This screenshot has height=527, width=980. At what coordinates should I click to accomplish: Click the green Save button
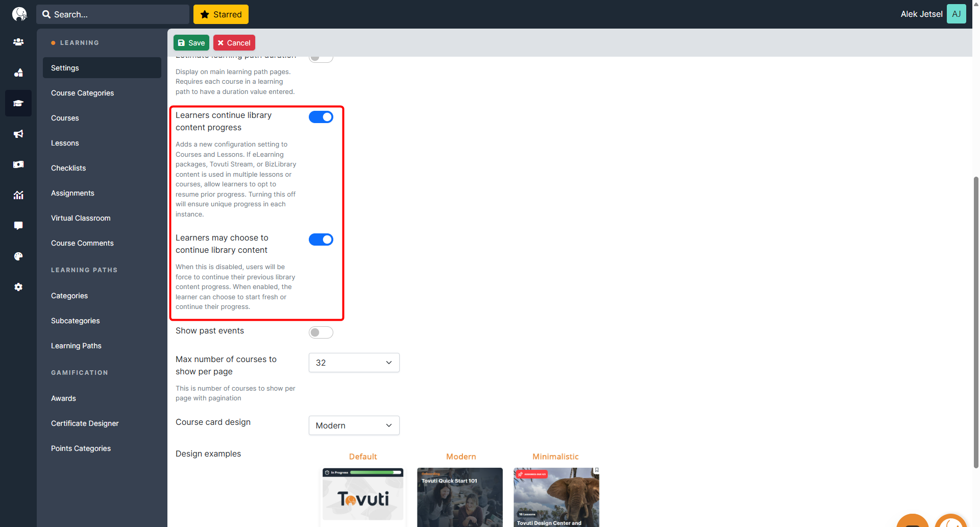(191, 43)
